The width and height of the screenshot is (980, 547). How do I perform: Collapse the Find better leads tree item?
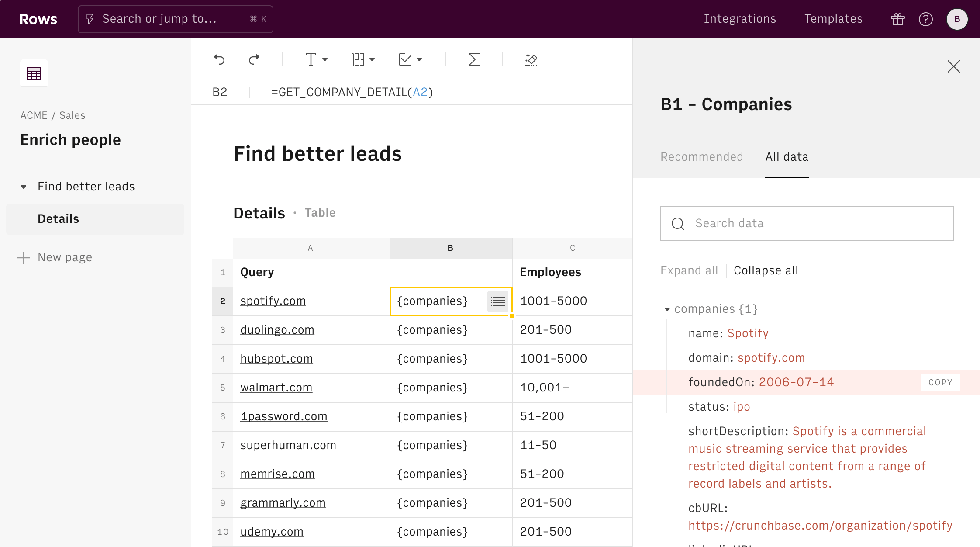24,187
